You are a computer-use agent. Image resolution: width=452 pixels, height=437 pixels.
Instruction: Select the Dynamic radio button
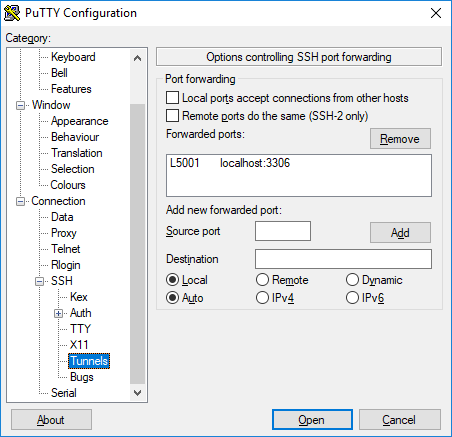352,280
